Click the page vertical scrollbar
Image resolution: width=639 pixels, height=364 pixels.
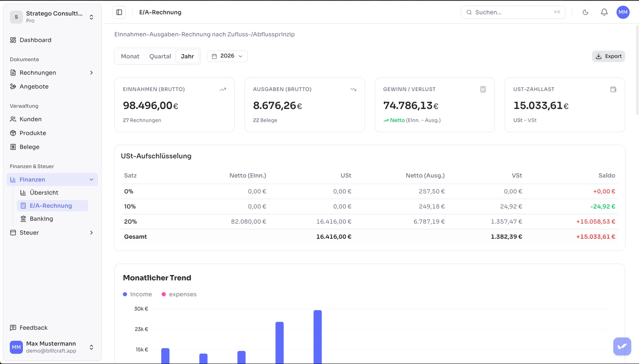[x=637, y=69]
